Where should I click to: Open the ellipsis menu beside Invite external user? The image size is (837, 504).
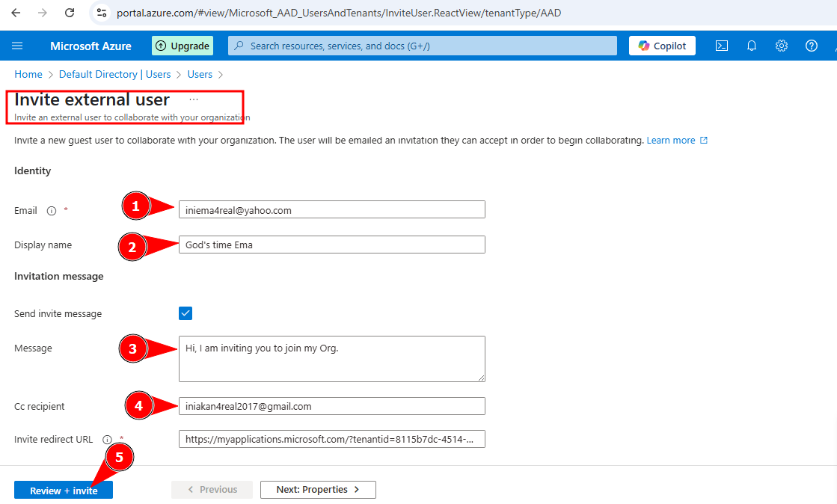[194, 99]
